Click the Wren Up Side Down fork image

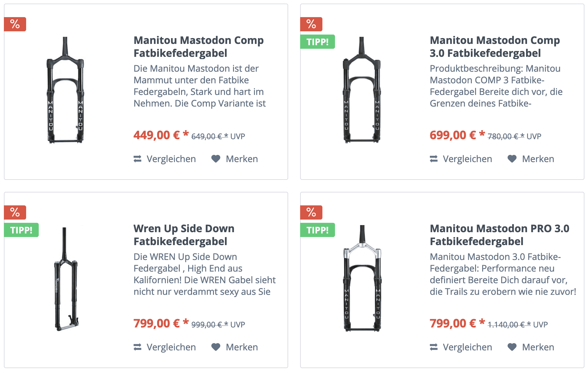66,279
